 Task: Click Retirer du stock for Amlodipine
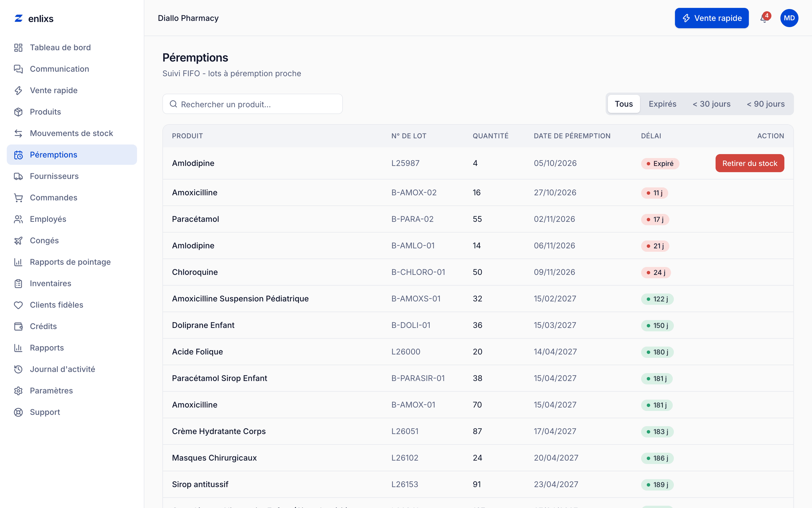[x=750, y=163]
